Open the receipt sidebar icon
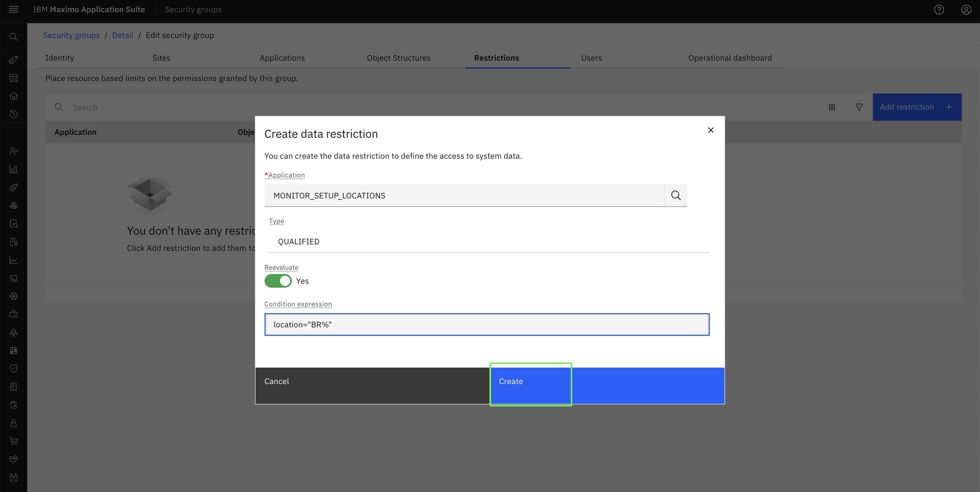The image size is (980, 492). [13, 387]
